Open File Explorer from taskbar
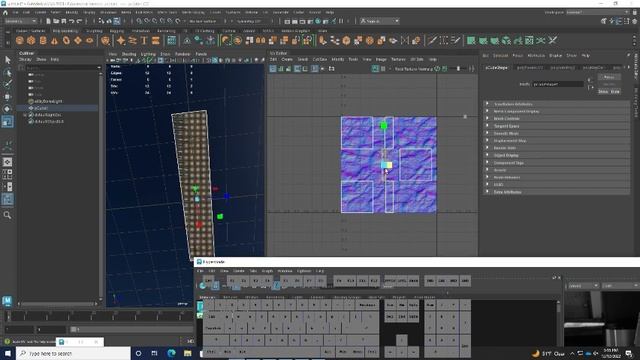Screen dimensions: 640x360 click(x=187, y=353)
